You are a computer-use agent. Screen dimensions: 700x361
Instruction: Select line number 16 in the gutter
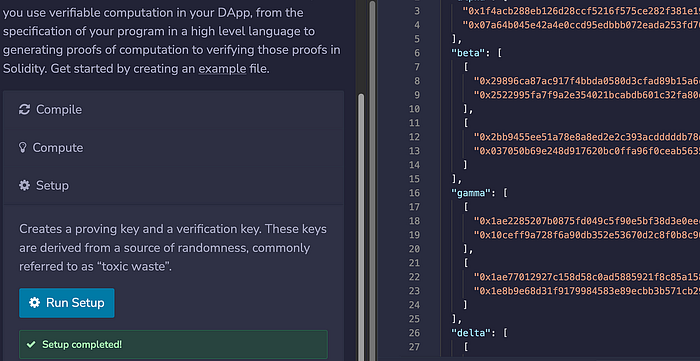click(415, 193)
